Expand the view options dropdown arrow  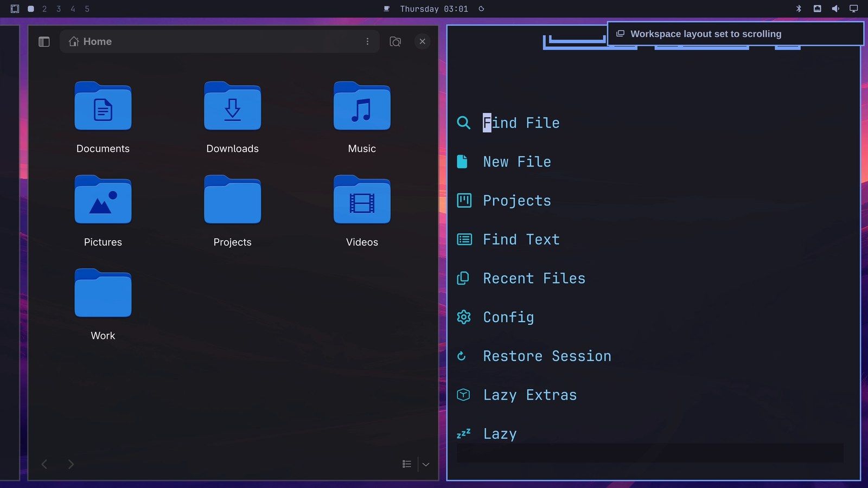(426, 464)
